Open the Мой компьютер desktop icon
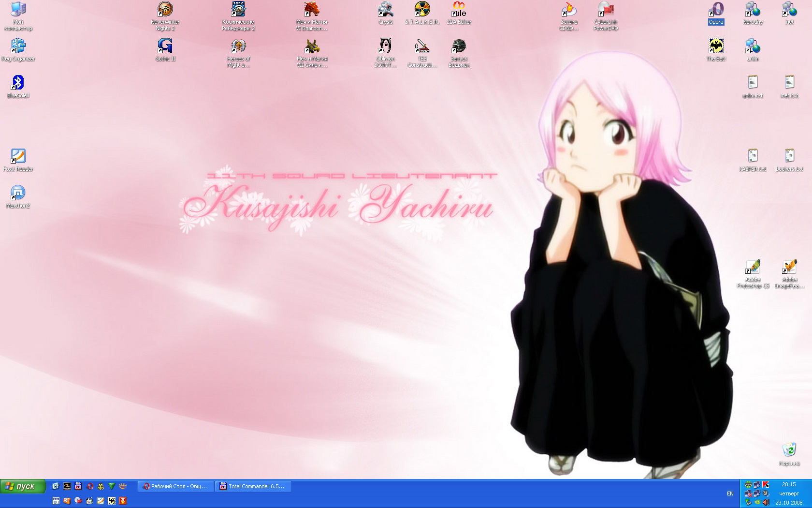This screenshot has width=812, height=508. [18, 16]
